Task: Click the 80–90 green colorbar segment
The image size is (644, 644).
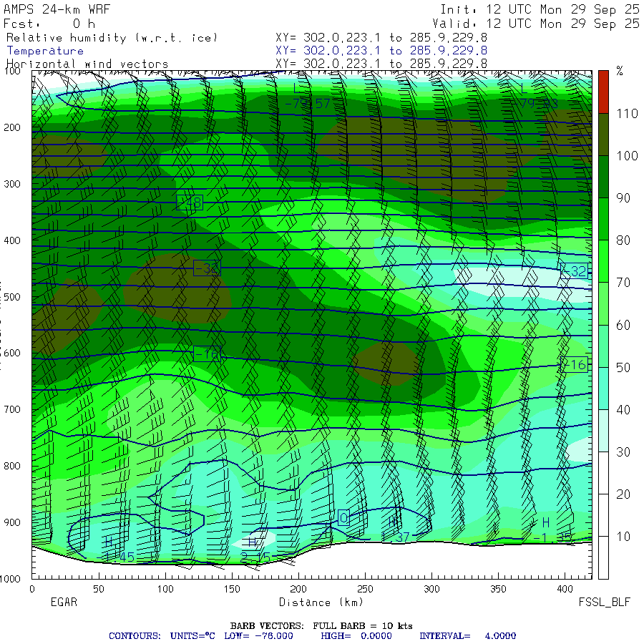Action: (603, 219)
